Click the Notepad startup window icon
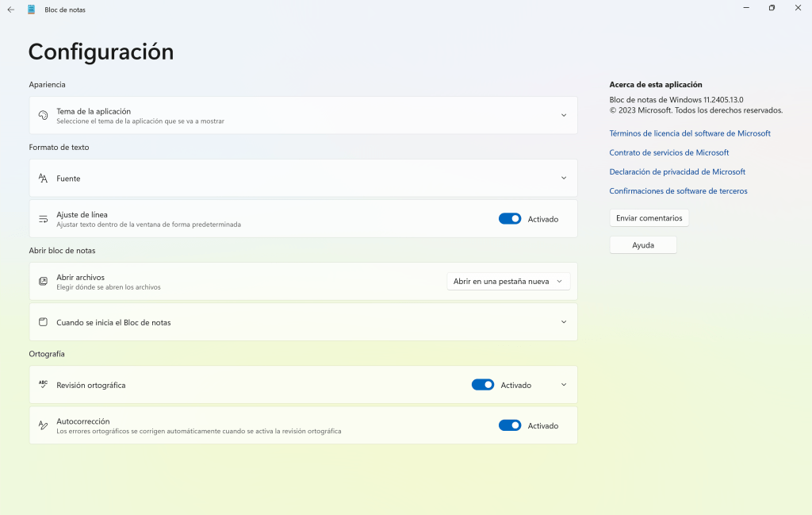This screenshot has width=812, height=515. 44,322
